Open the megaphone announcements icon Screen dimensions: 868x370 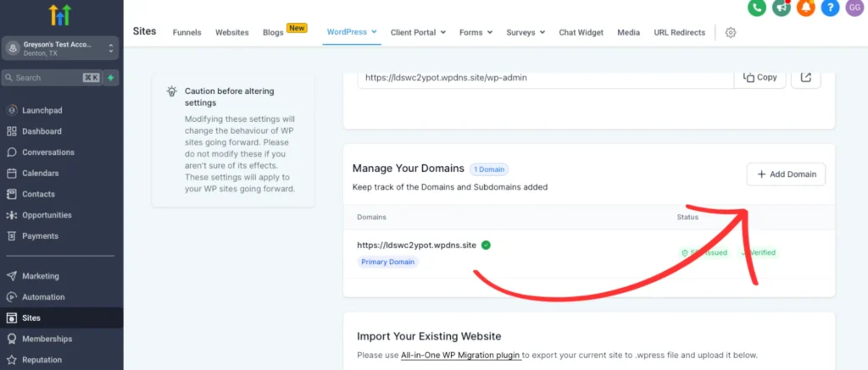pyautogui.click(x=781, y=8)
